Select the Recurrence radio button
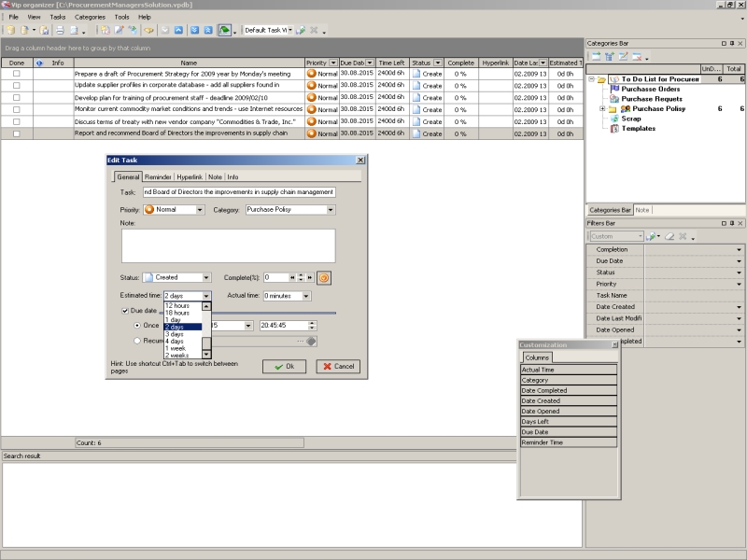The height and width of the screenshot is (560, 747). point(137,341)
